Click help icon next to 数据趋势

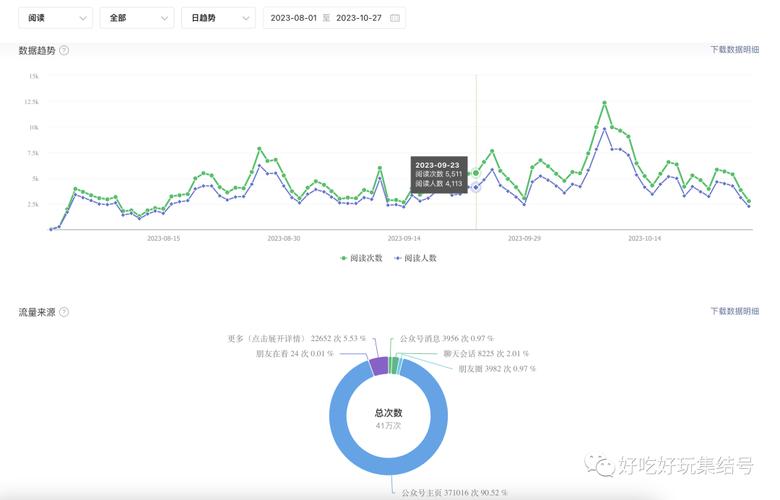tap(64, 50)
